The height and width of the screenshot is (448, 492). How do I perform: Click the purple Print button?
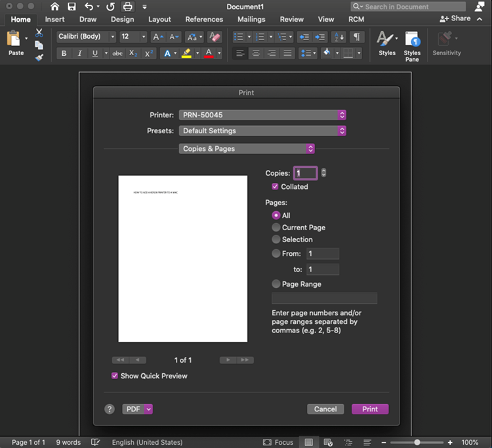(370, 409)
